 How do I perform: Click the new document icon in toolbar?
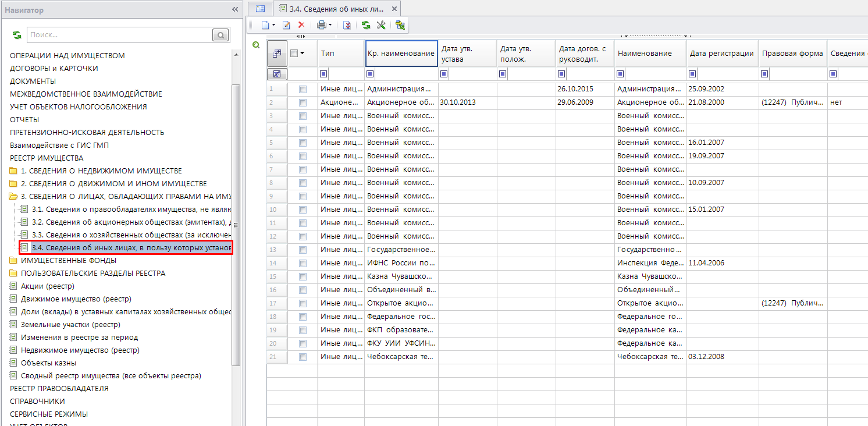point(265,25)
